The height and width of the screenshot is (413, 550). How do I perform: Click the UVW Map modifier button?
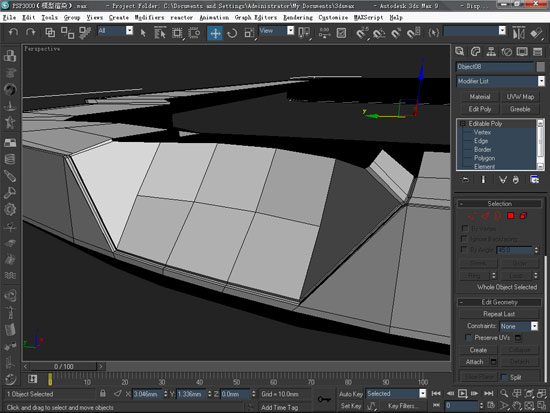pos(520,97)
